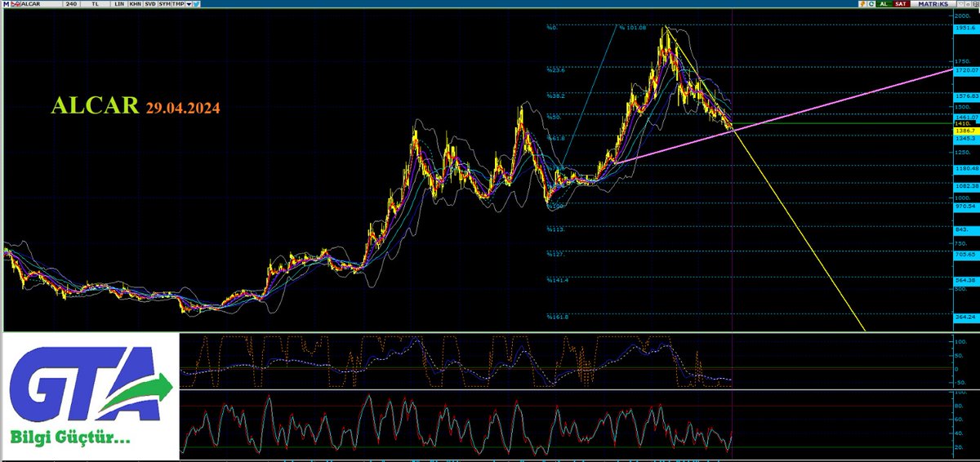Click the 1082.38 price axis label
This screenshot has width=980, height=462.
tap(966, 186)
